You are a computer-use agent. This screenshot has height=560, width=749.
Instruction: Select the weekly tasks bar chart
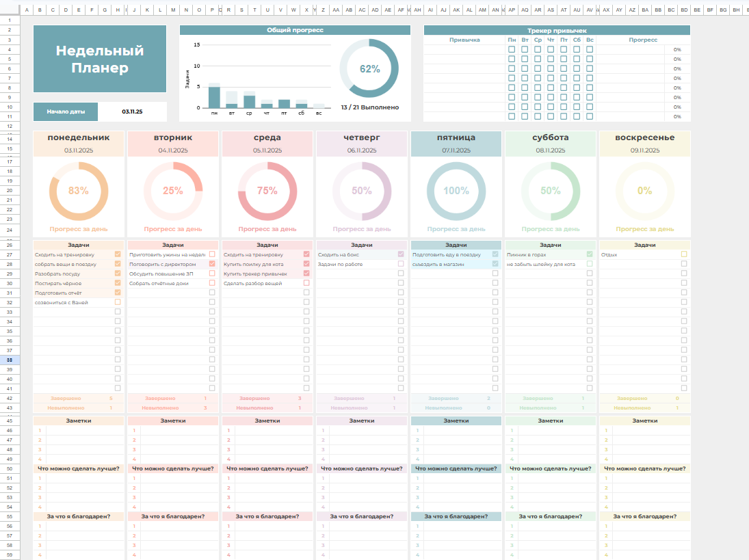(x=258, y=79)
